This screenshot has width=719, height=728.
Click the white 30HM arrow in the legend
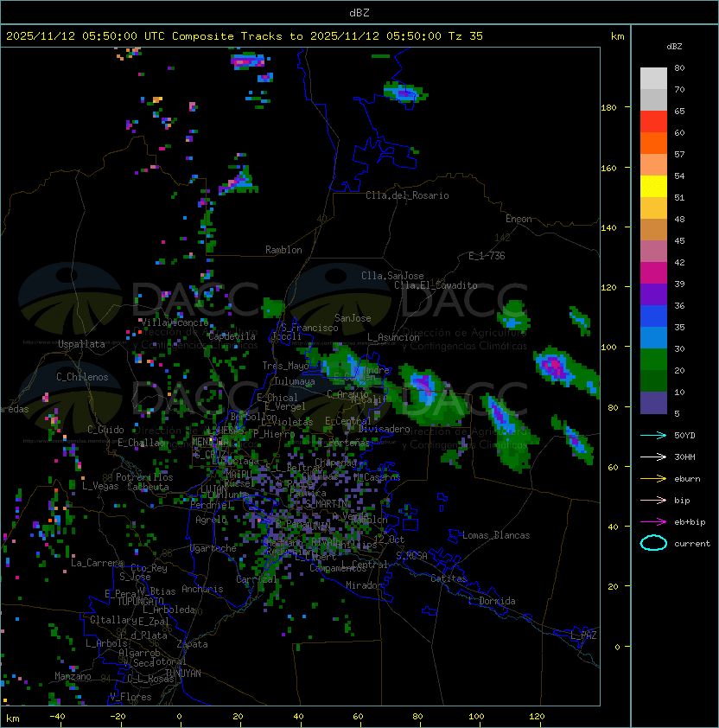[653, 457]
